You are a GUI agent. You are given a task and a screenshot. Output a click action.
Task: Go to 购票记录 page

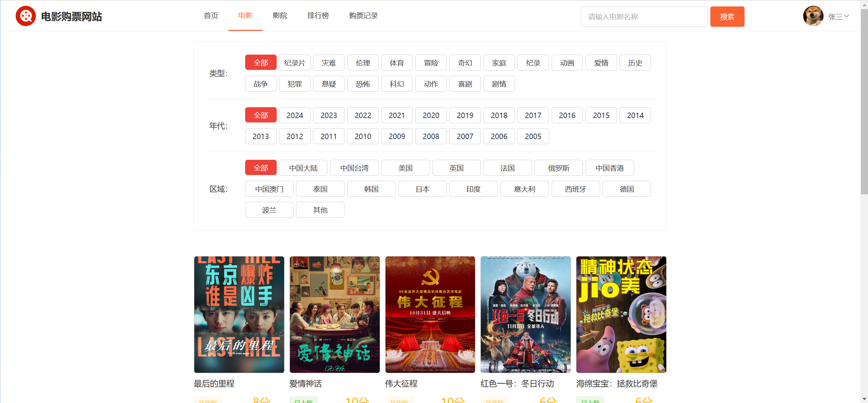363,16
